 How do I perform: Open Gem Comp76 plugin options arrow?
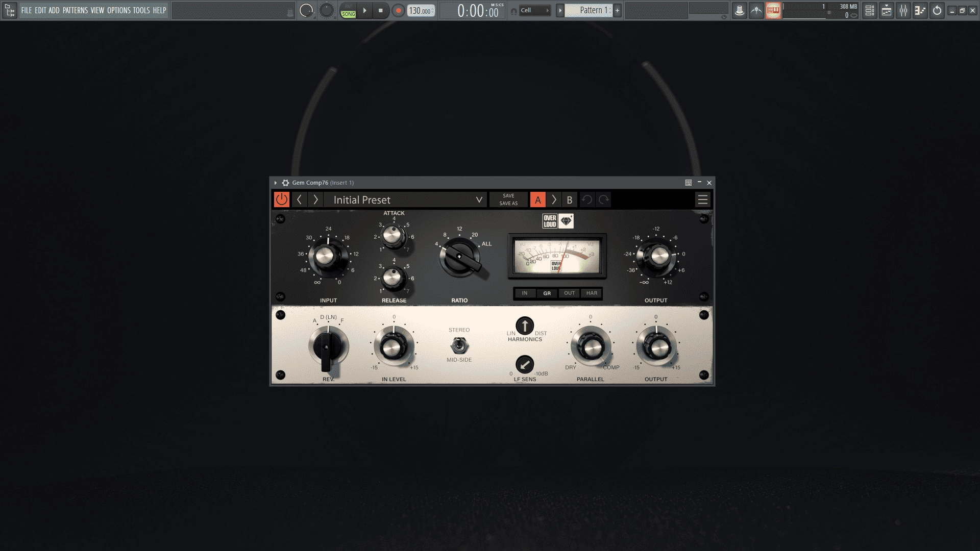click(276, 183)
